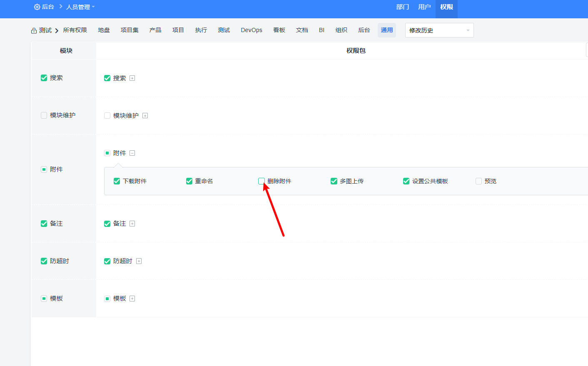The image size is (588, 366).
Task: Uncheck the 设置公共模板 permission
Action: click(406, 181)
